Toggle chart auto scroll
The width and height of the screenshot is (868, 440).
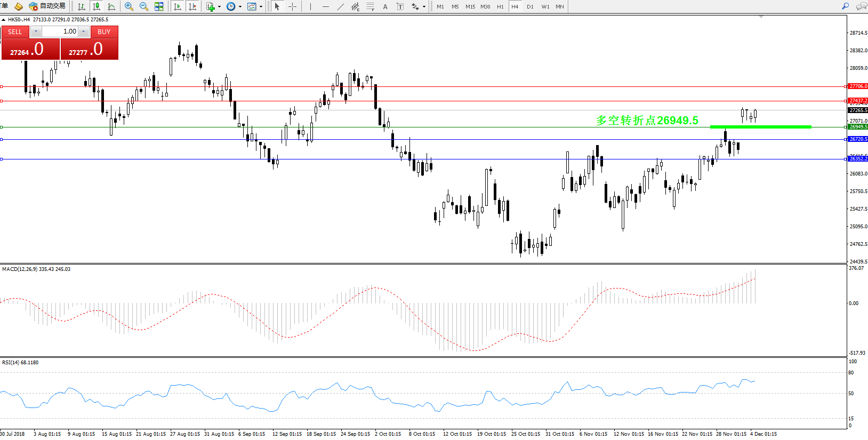pos(178,6)
